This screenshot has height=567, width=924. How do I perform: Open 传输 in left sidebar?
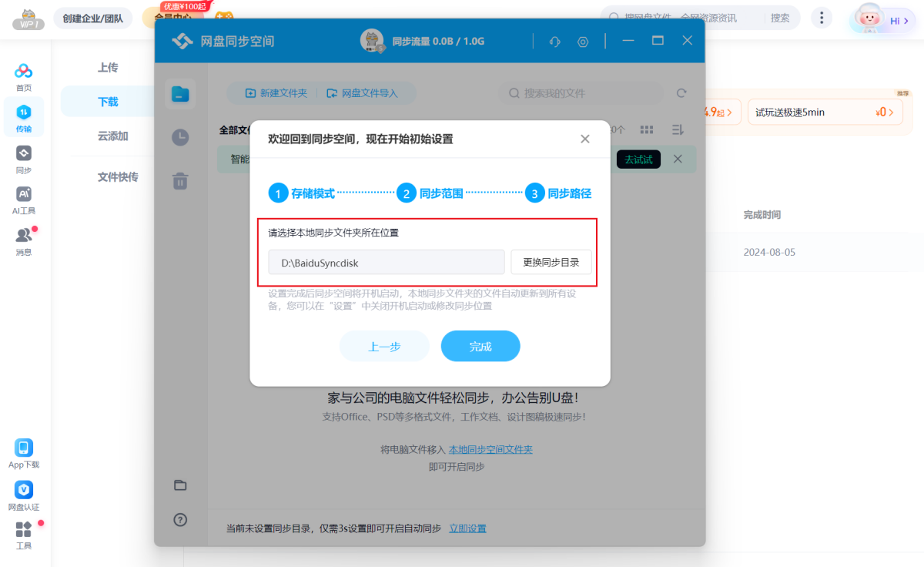tap(24, 118)
